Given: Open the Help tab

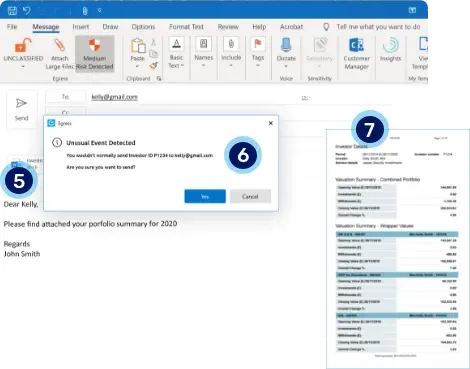Looking at the screenshot, I should pyautogui.click(x=259, y=27).
